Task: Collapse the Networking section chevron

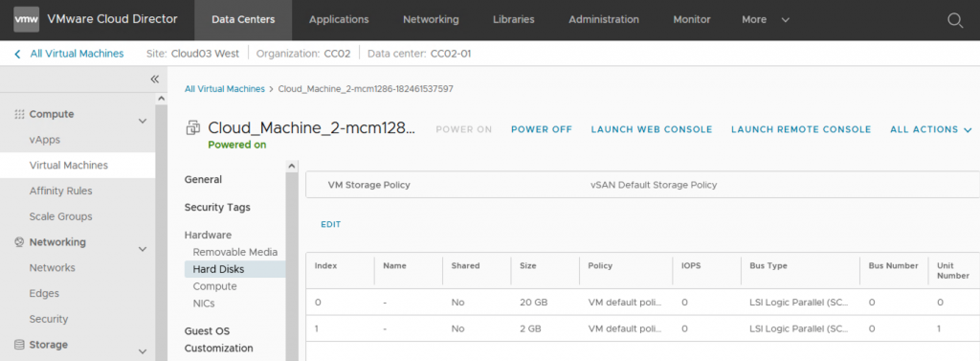Action: (x=143, y=249)
